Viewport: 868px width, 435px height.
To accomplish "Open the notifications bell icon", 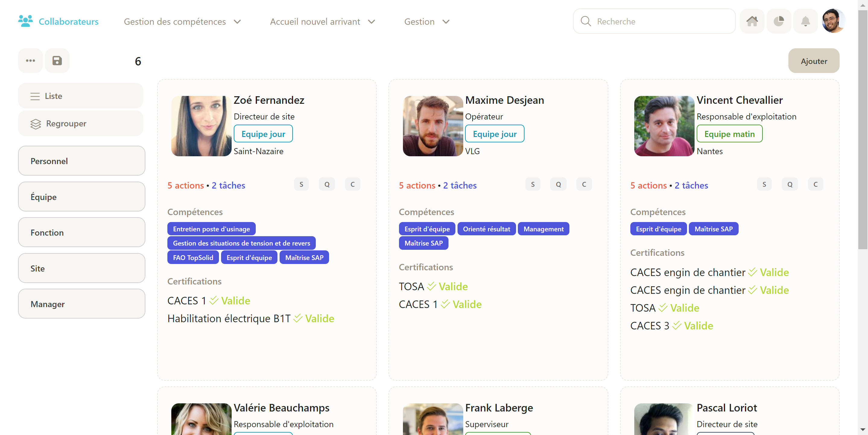I will 805,21.
